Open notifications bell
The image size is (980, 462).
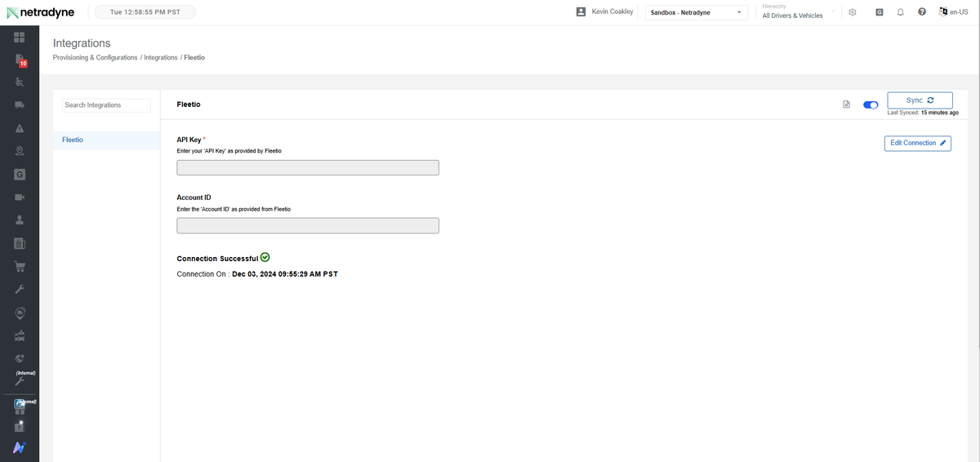click(900, 12)
